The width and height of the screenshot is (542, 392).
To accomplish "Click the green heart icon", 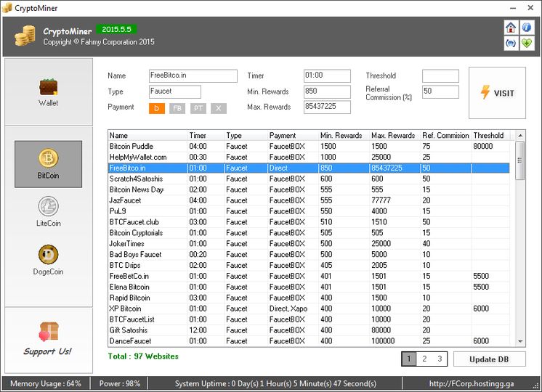I will click(x=527, y=43).
